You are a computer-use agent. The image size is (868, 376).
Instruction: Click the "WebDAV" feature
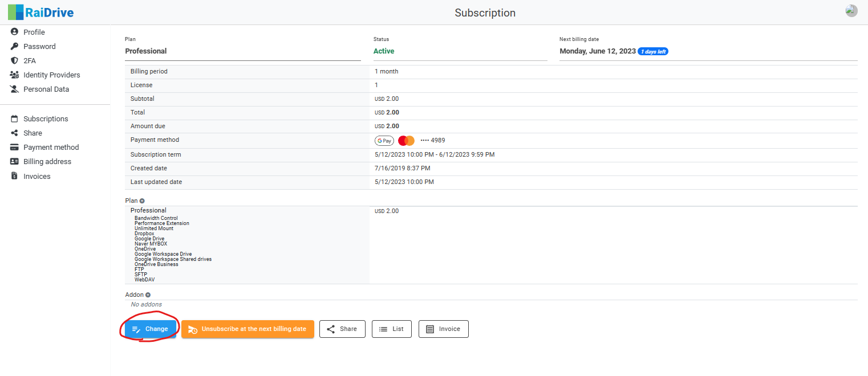[x=145, y=280]
